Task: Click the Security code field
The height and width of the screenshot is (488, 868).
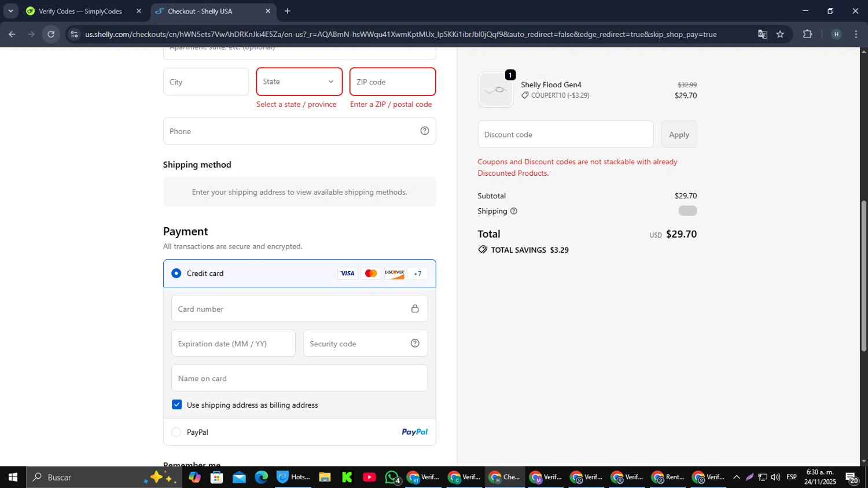Action: (365, 343)
